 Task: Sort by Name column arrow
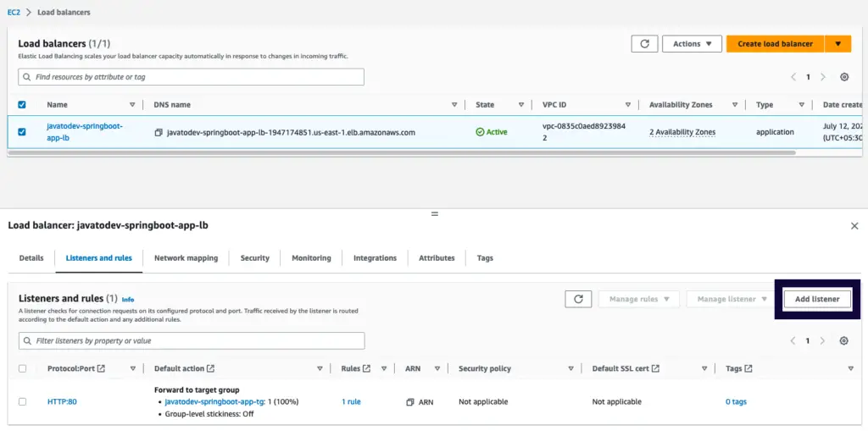pos(132,104)
